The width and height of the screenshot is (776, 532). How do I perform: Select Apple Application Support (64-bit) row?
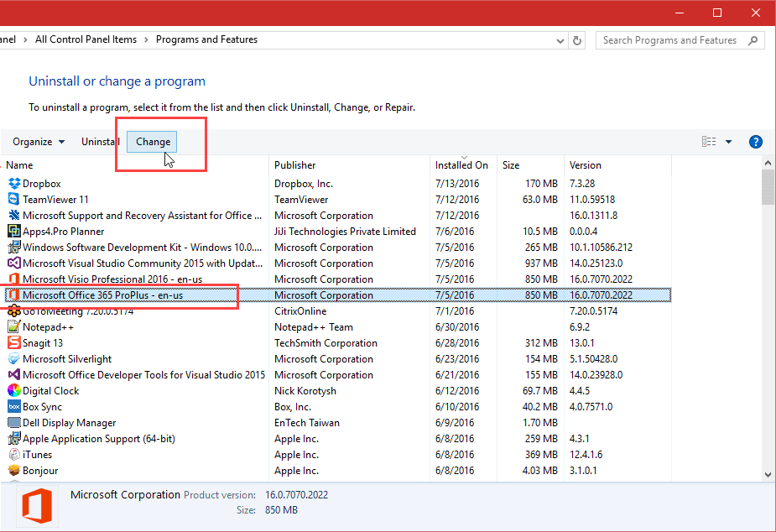tap(338, 439)
